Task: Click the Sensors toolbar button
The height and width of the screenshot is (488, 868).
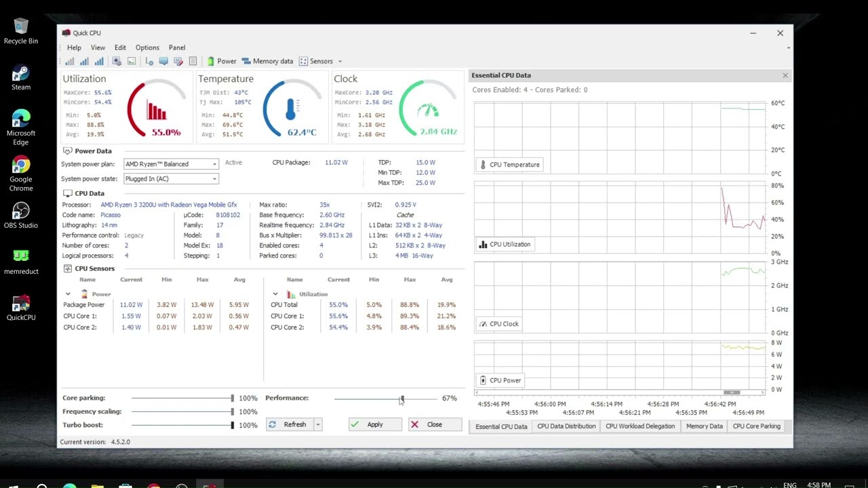Action: 316,61
